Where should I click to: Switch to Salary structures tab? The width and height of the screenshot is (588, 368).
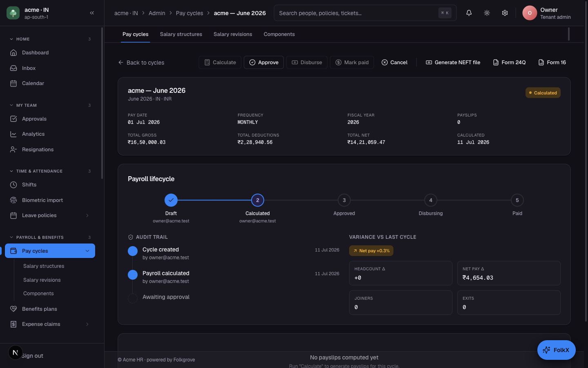(181, 34)
